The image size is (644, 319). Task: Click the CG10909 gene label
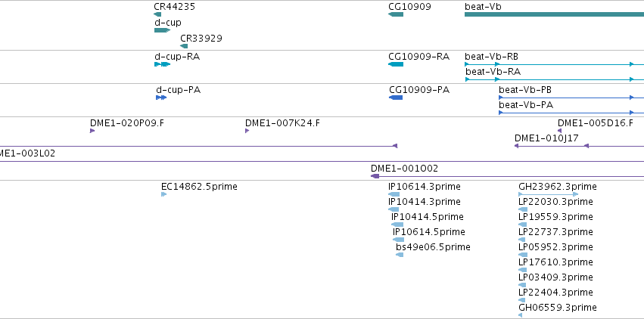click(409, 7)
